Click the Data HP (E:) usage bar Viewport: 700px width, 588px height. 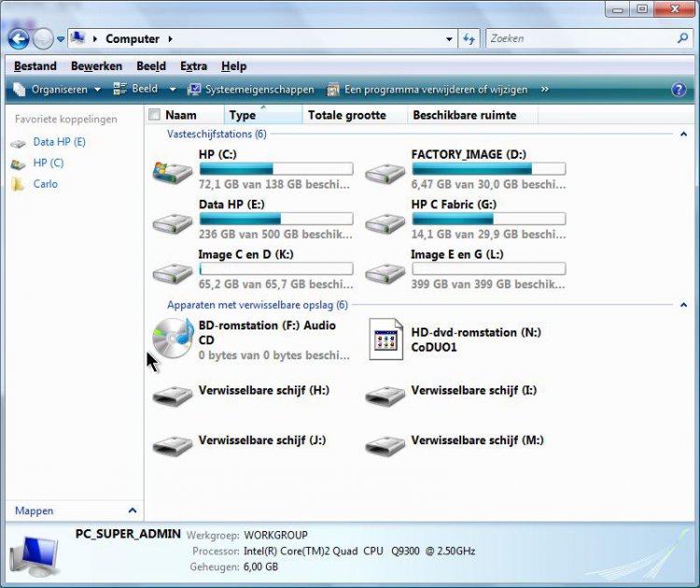276,218
